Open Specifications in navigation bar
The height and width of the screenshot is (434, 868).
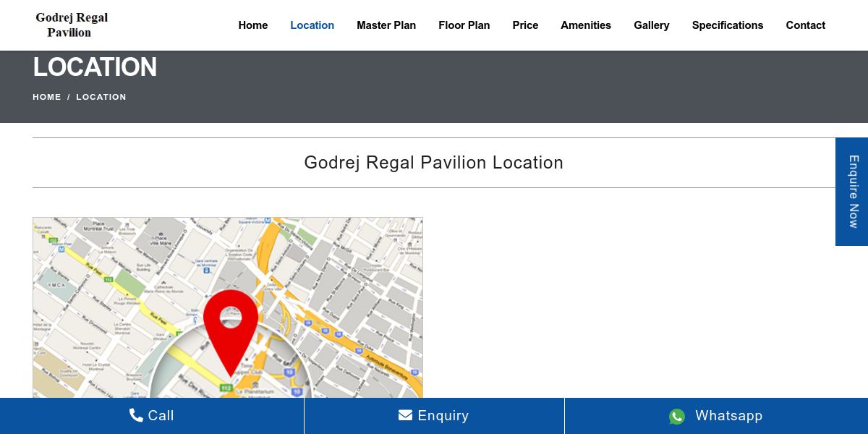click(x=728, y=25)
